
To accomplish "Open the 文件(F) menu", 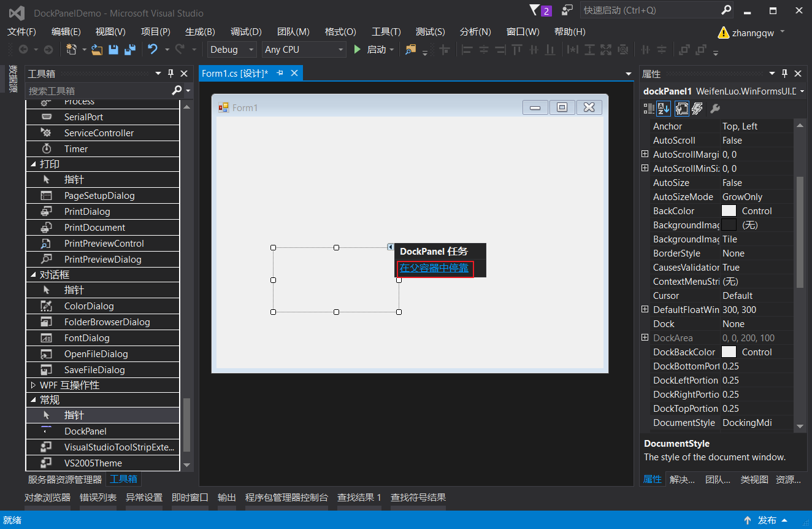I will [21, 32].
